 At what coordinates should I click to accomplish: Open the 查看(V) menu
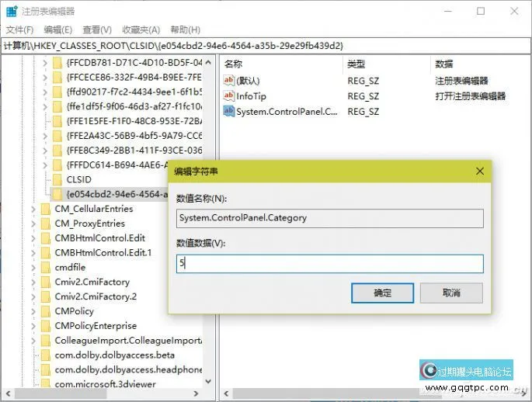[x=97, y=29]
